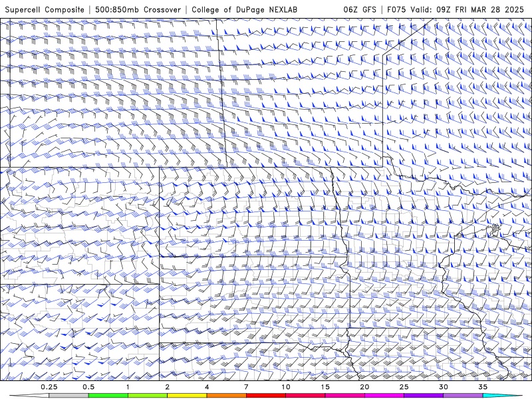
Task: Click the colorbar label 10
Action: [286, 387]
